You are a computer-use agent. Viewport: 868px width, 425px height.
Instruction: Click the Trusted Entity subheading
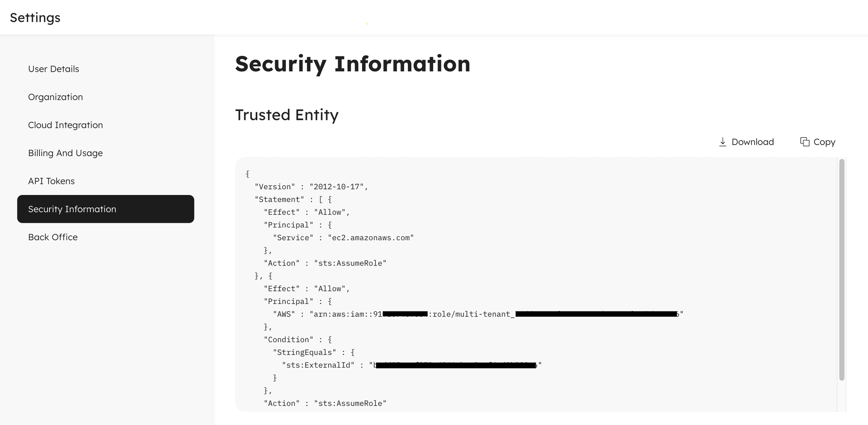(x=287, y=115)
